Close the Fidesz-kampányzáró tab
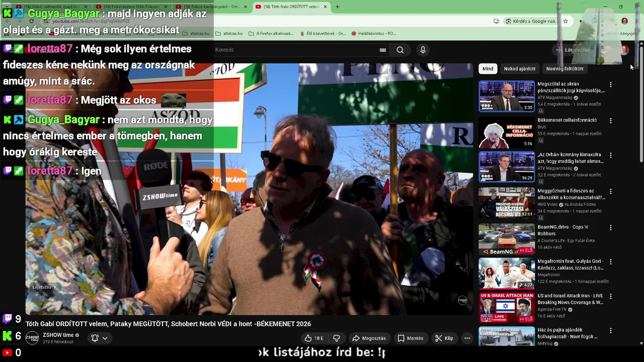Viewport: 644px width, 362px height. [x=246, y=7]
